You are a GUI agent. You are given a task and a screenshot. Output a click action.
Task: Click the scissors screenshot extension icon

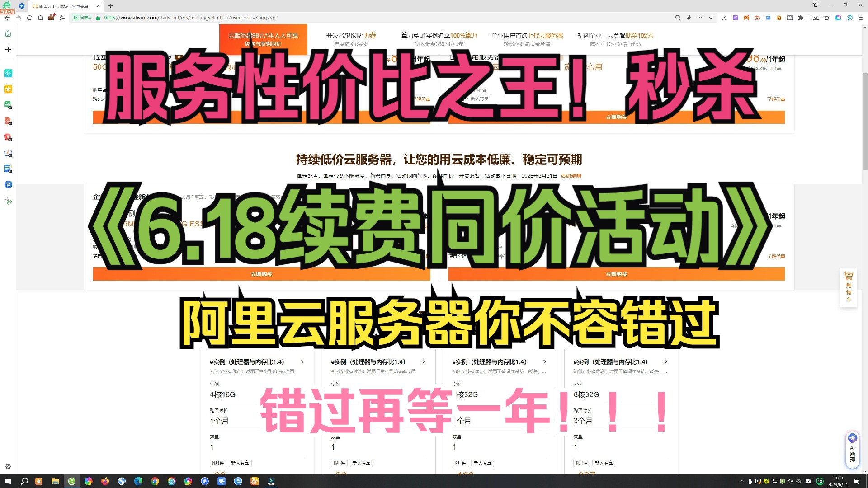click(724, 18)
